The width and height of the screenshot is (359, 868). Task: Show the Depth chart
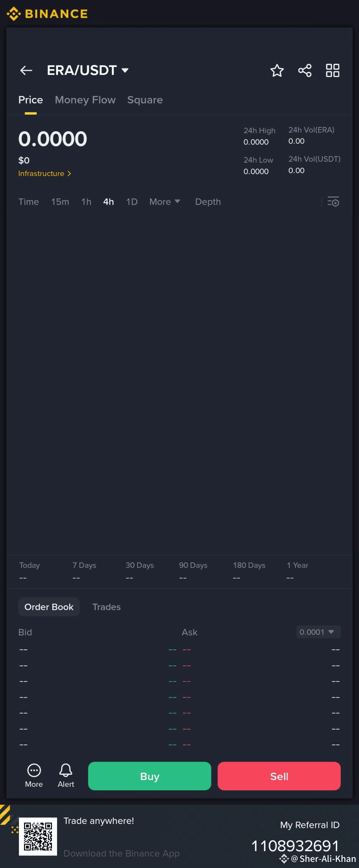pyautogui.click(x=208, y=202)
